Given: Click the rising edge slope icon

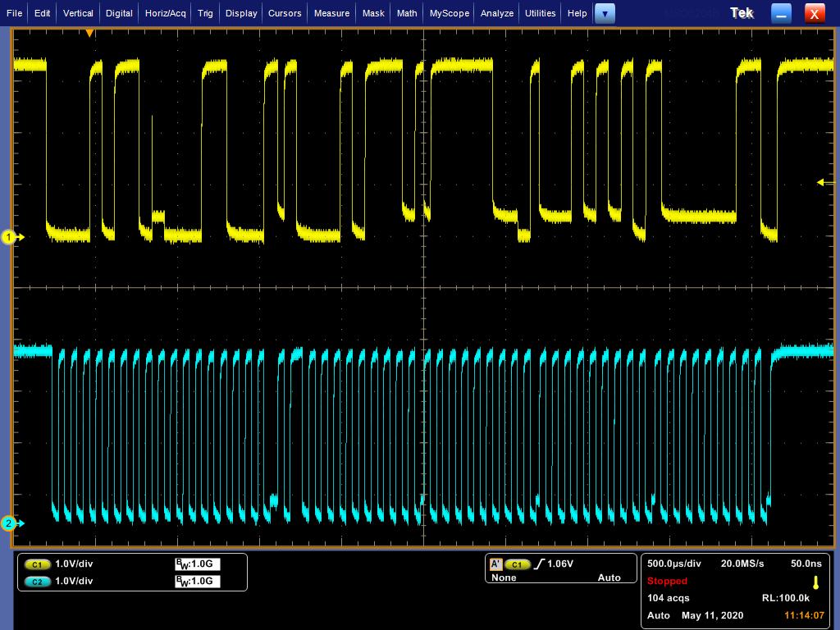Looking at the screenshot, I should [x=540, y=564].
